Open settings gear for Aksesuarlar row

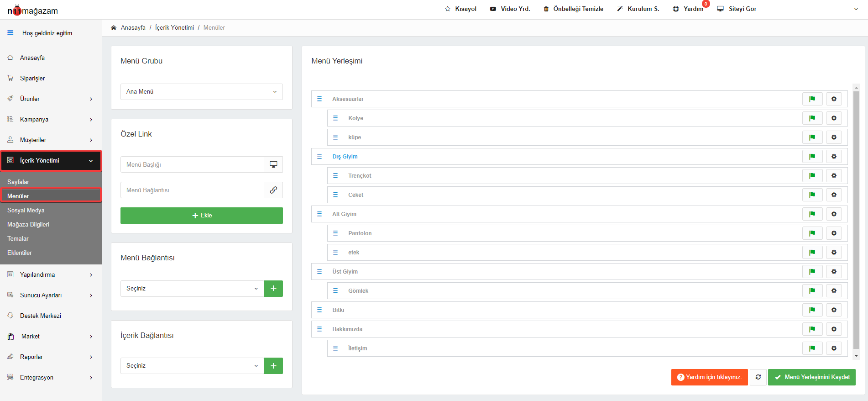pos(834,99)
